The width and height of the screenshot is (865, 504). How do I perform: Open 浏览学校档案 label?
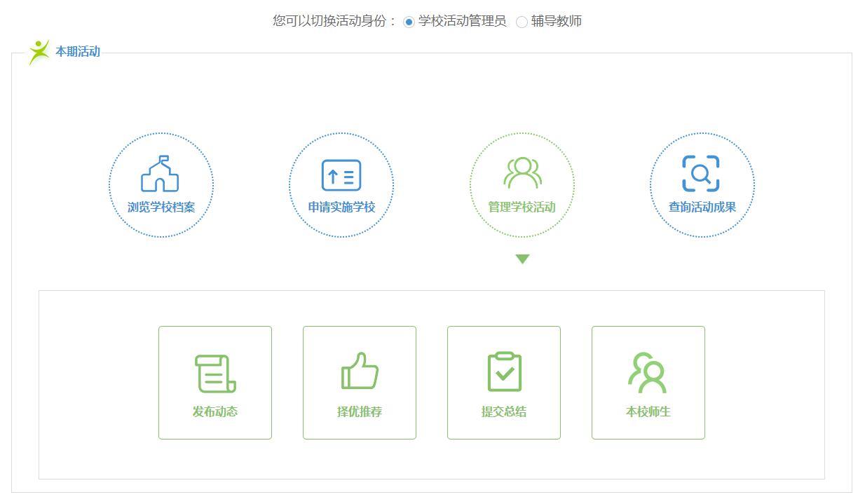pyautogui.click(x=161, y=207)
